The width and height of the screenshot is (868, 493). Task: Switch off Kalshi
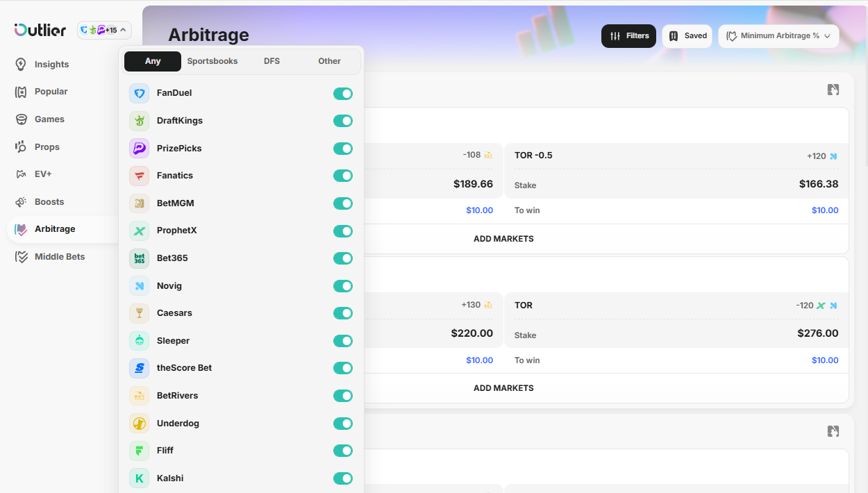(x=343, y=478)
